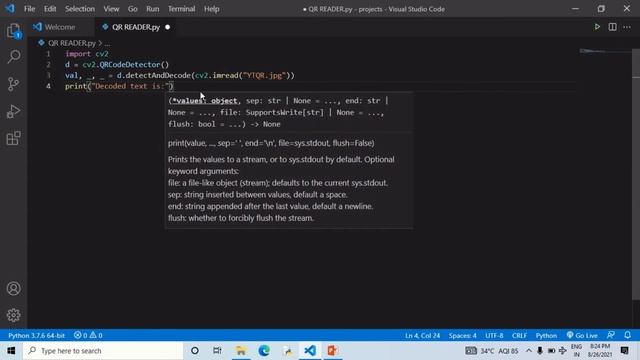Open editor More Actions ellipsis
The image size is (640, 360).
coord(627,27)
